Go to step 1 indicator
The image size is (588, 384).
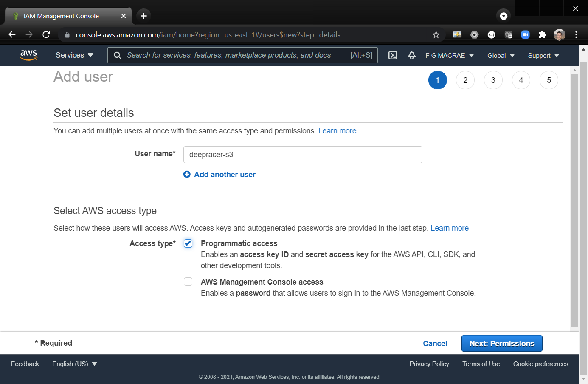tap(437, 80)
